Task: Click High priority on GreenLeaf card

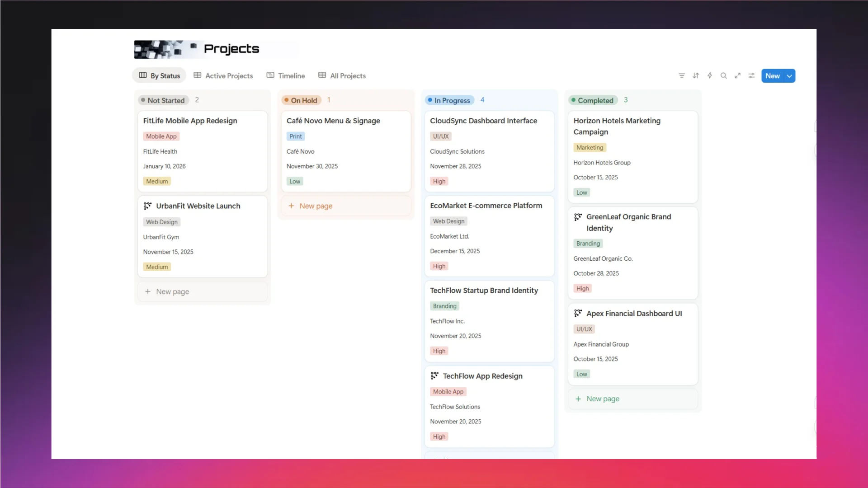Action: [x=582, y=288]
